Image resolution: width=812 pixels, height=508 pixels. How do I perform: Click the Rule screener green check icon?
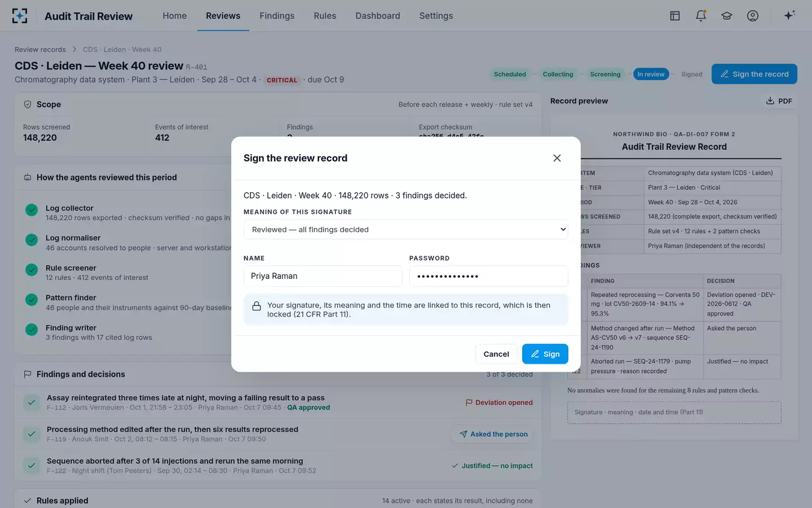tap(32, 270)
